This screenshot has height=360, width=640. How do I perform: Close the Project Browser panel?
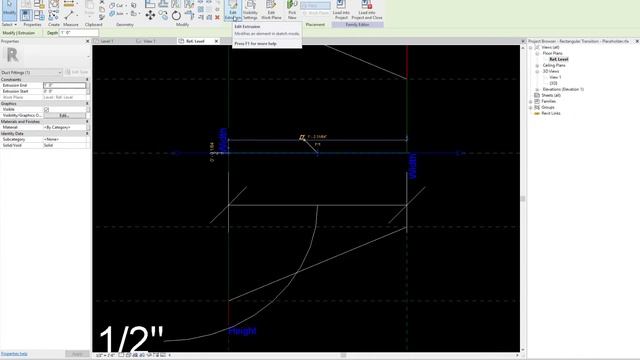click(x=637, y=41)
